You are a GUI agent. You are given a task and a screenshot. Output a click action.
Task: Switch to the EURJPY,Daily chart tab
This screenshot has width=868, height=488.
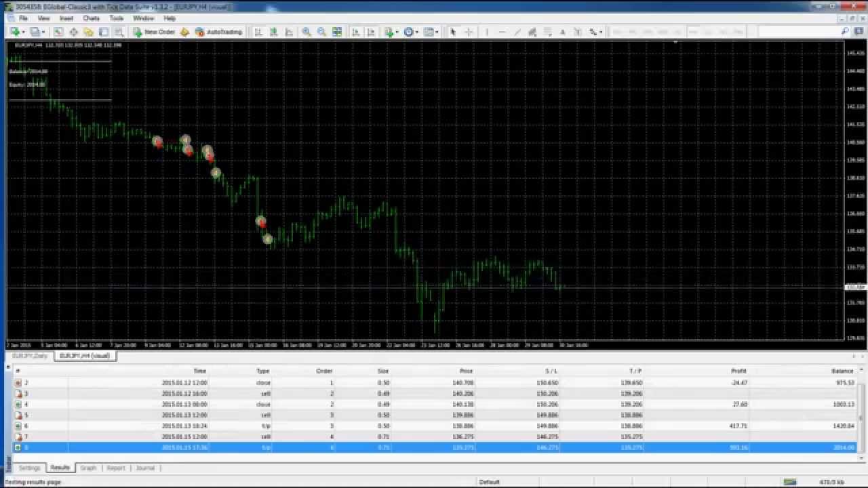(31, 355)
